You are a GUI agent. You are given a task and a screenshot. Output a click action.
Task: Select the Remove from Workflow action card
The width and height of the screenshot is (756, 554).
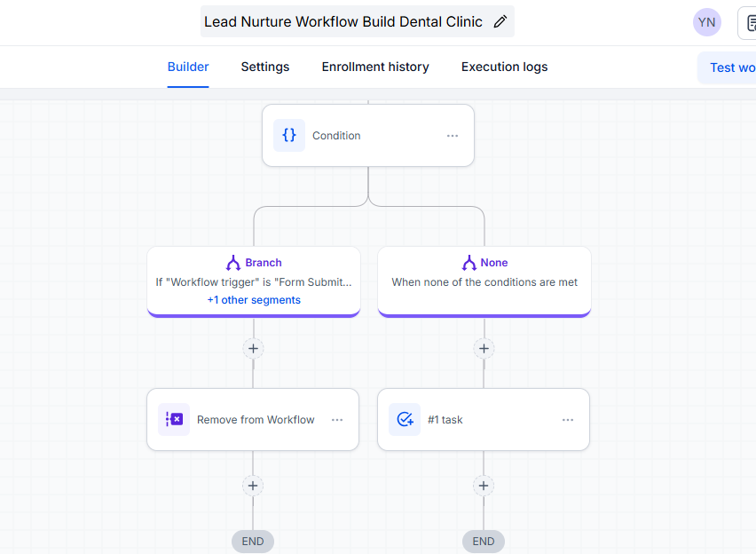tap(253, 419)
